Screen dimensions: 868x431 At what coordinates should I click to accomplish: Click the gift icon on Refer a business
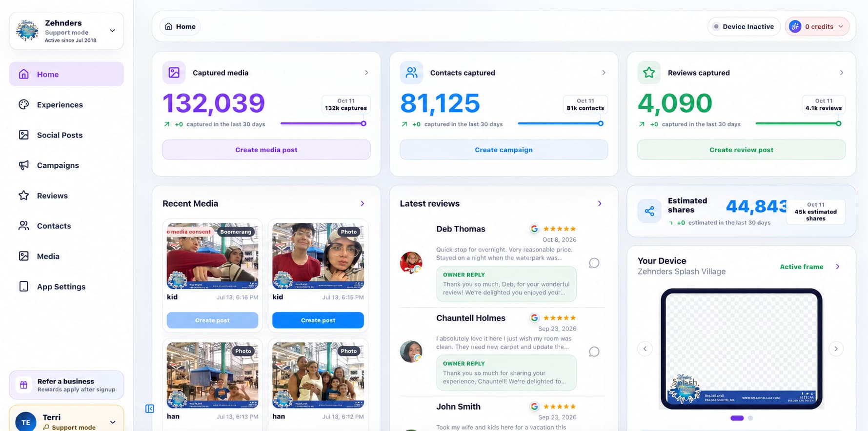pos(23,385)
